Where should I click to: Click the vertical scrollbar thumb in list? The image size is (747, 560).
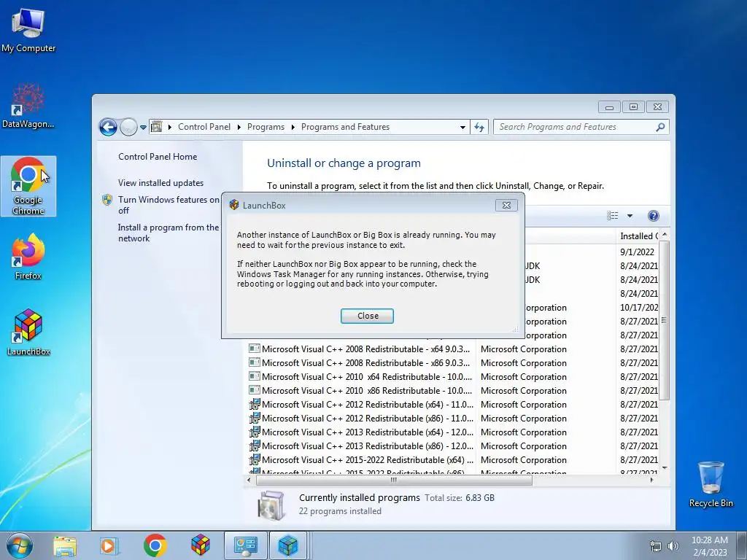coord(664,321)
